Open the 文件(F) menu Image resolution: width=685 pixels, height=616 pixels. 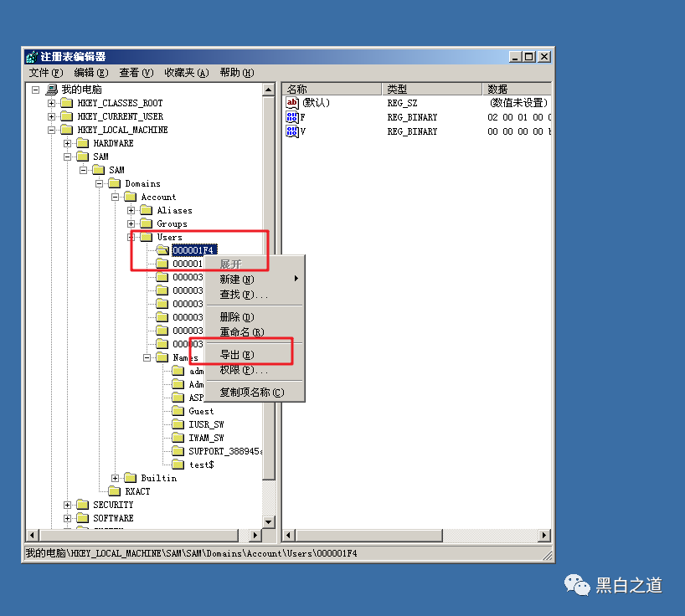pyautogui.click(x=45, y=73)
